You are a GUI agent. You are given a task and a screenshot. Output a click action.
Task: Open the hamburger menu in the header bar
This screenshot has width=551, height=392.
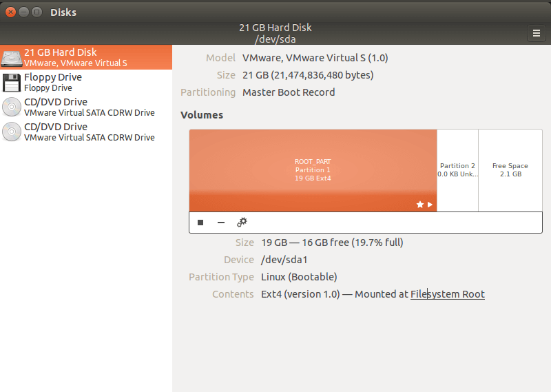tap(537, 33)
